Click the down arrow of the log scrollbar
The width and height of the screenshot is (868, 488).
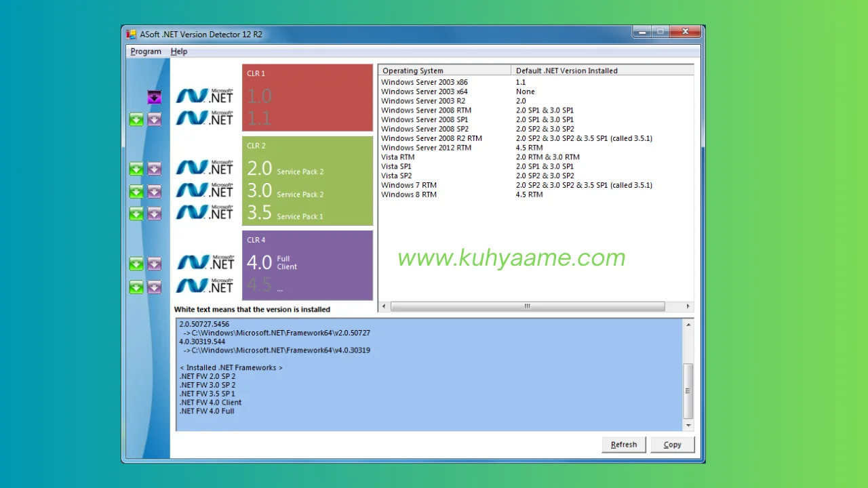tap(689, 426)
